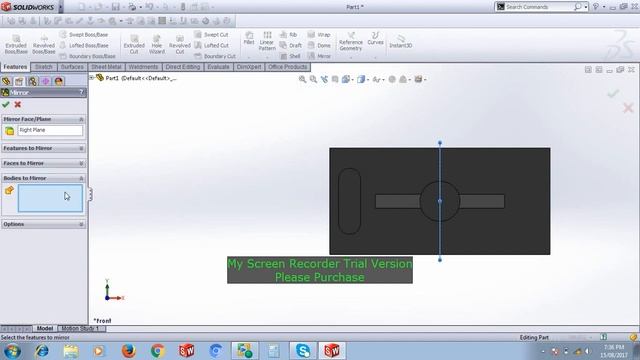Viewport: 640px width, 360px height.
Task: Open the Curves tool
Action: pos(375,38)
